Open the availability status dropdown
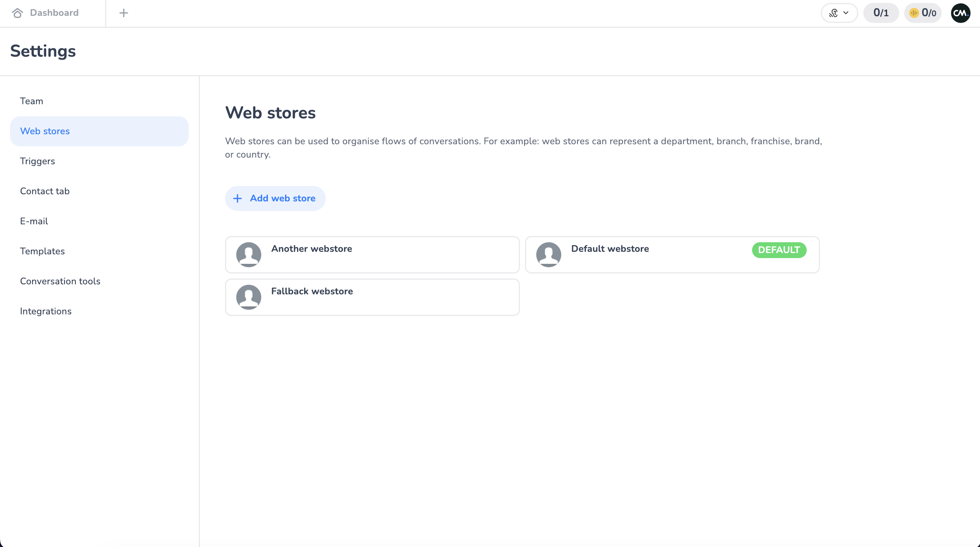The width and height of the screenshot is (980, 547). point(839,13)
